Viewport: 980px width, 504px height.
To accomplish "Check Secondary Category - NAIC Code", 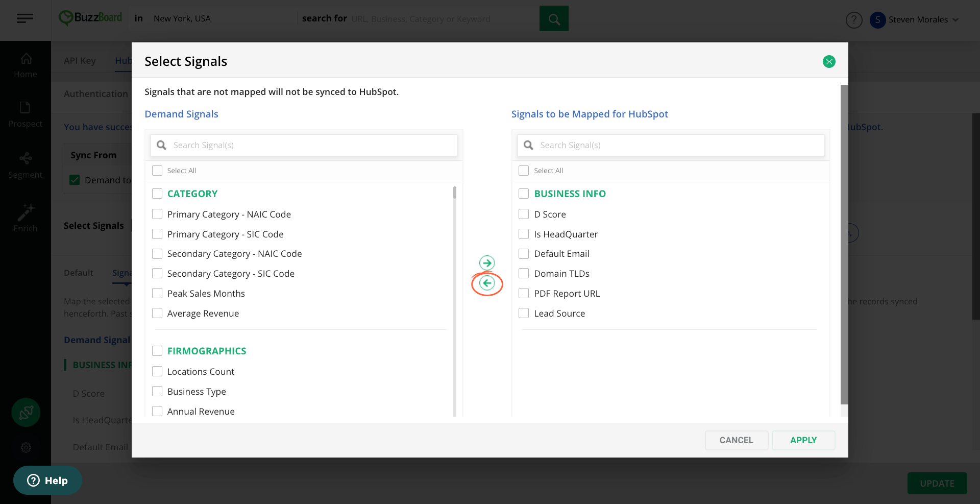I will click(x=157, y=254).
